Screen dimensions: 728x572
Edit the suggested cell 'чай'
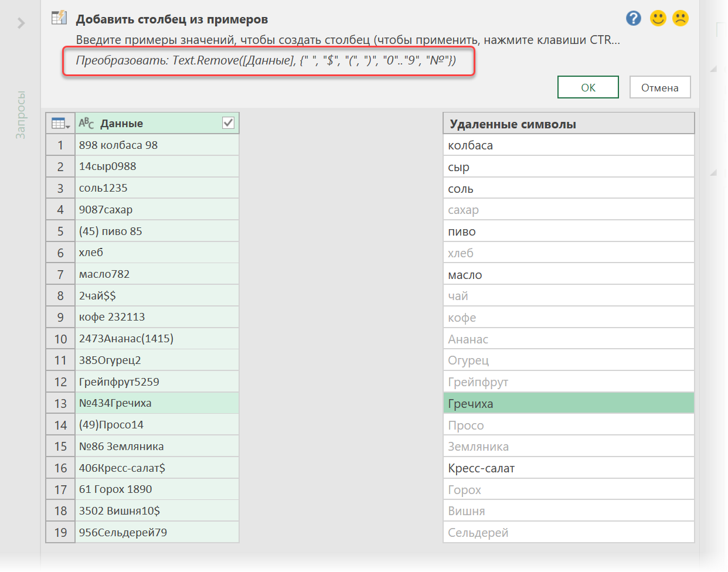pyautogui.click(x=569, y=296)
